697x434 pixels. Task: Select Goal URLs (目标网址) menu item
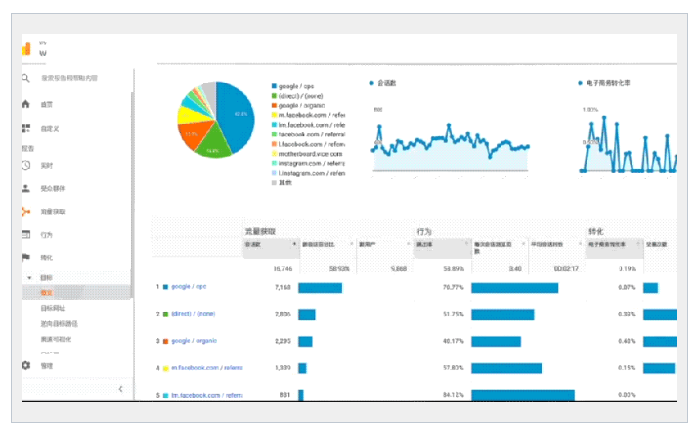click(x=52, y=308)
